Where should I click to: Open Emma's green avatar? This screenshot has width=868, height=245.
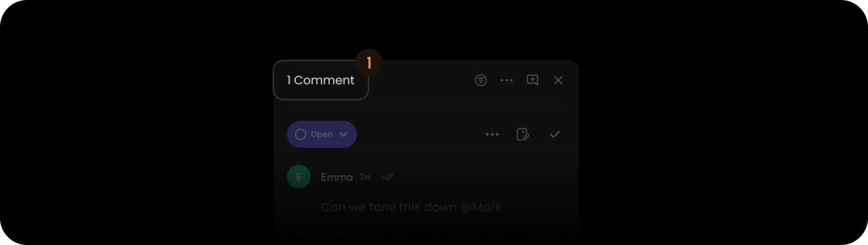click(299, 177)
